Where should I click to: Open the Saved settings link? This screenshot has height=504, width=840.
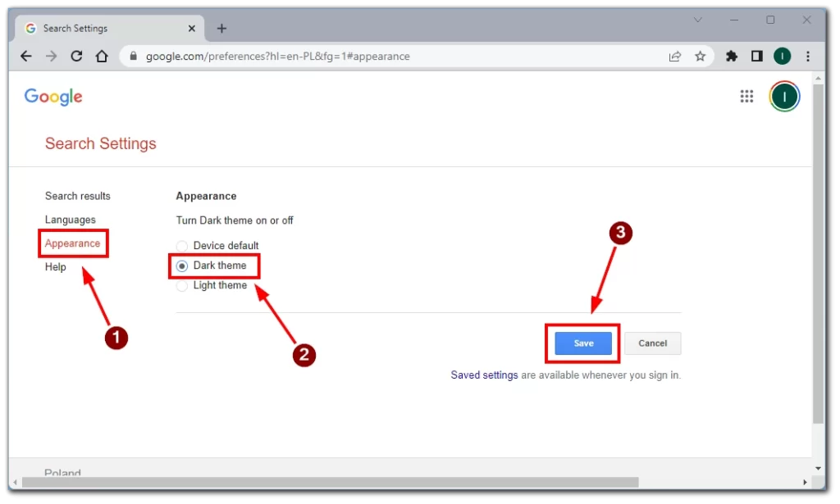(484, 375)
